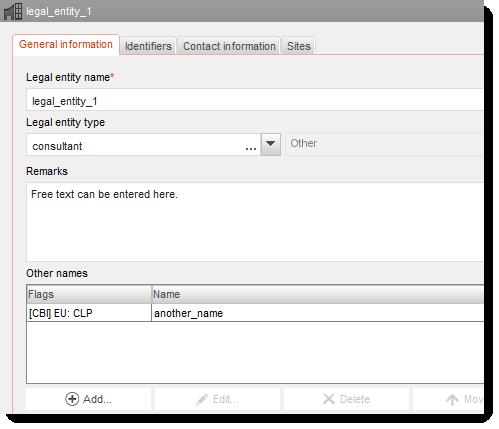
Task: Select the another_name row in table
Action: (255, 313)
